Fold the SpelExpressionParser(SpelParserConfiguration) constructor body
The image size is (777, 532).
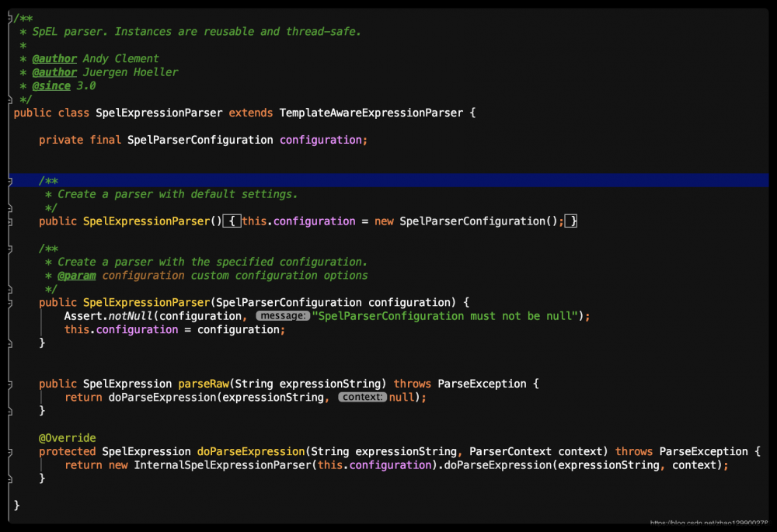(x=10, y=302)
